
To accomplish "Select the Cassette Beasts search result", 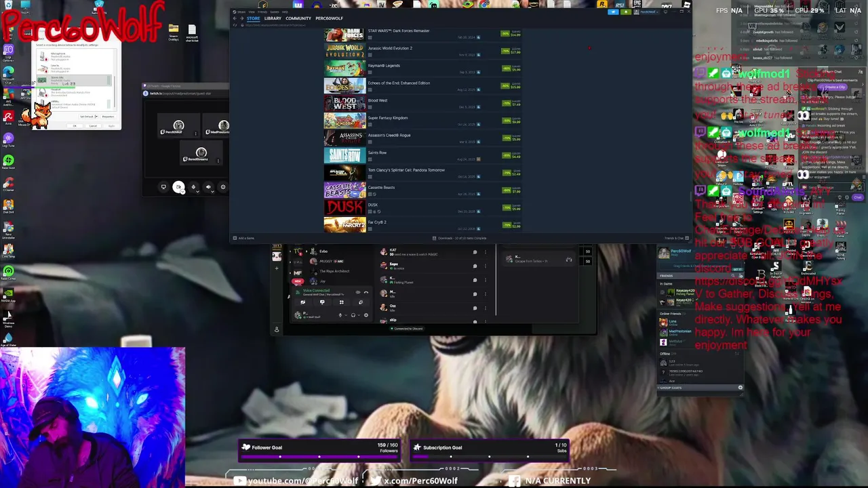I will [x=424, y=190].
